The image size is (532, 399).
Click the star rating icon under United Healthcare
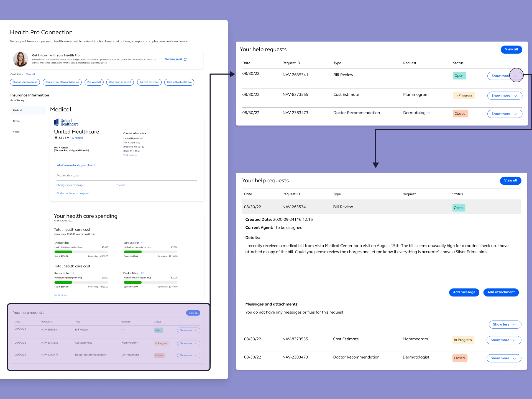click(56, 137)
